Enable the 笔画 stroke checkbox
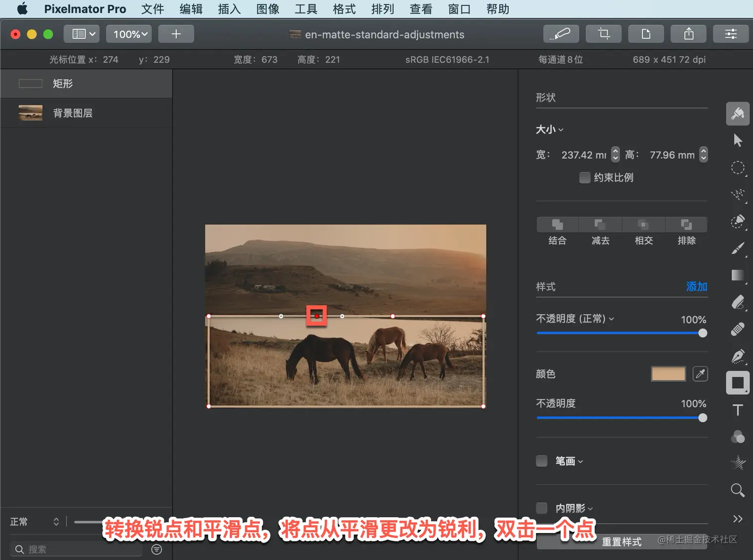 coord(541,461)
